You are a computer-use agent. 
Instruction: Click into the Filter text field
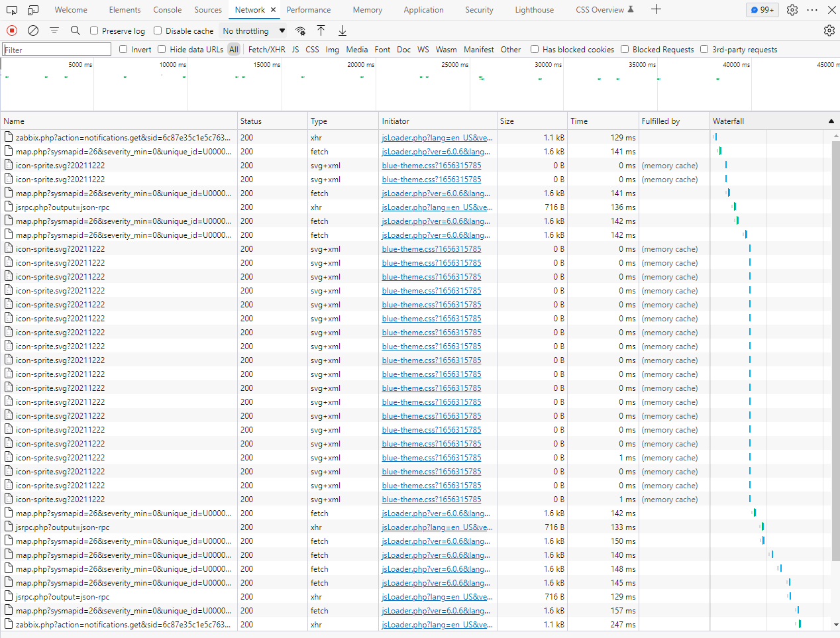click(x=57, y=50)
